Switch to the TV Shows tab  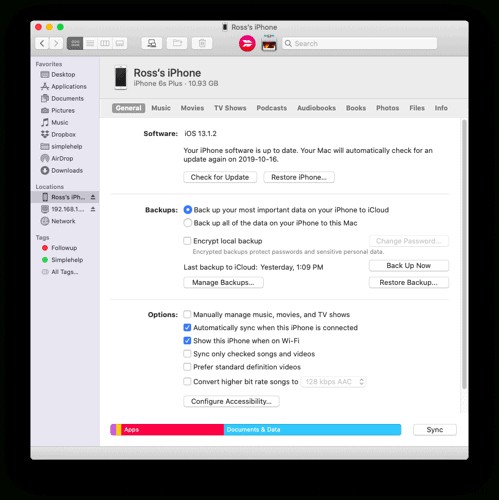(230, 108)
